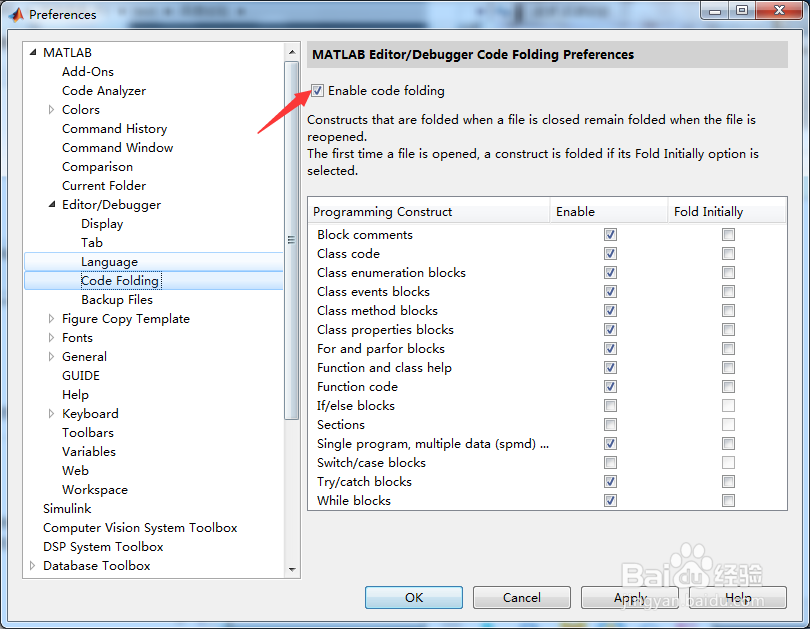
Task: Expand the General tree node
Action: pos(51,357)
